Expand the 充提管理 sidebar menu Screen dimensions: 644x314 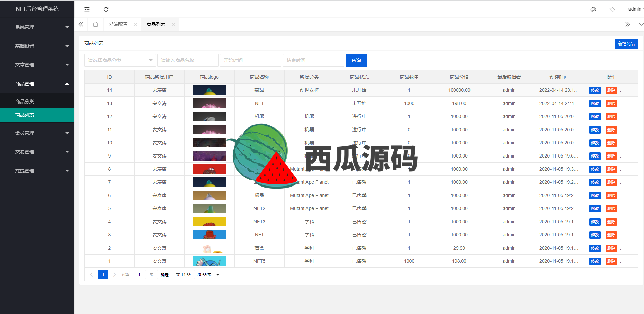37,171
